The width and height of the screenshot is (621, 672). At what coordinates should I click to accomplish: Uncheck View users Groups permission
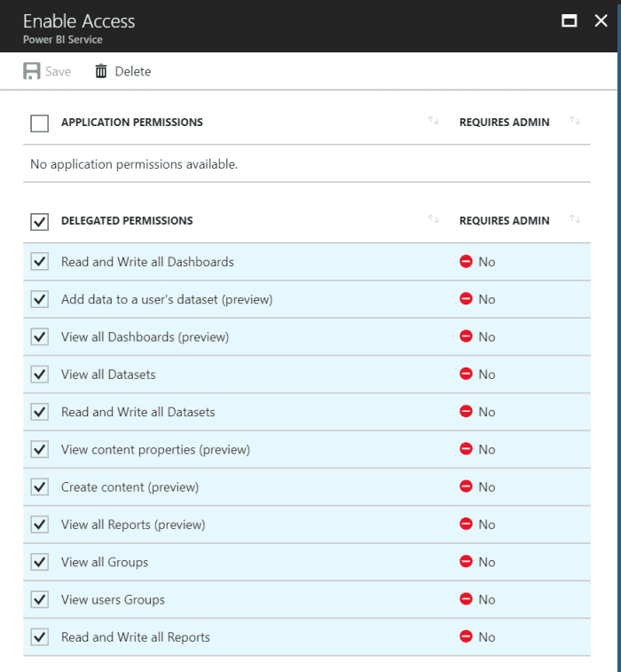click(x=40, y=600)
